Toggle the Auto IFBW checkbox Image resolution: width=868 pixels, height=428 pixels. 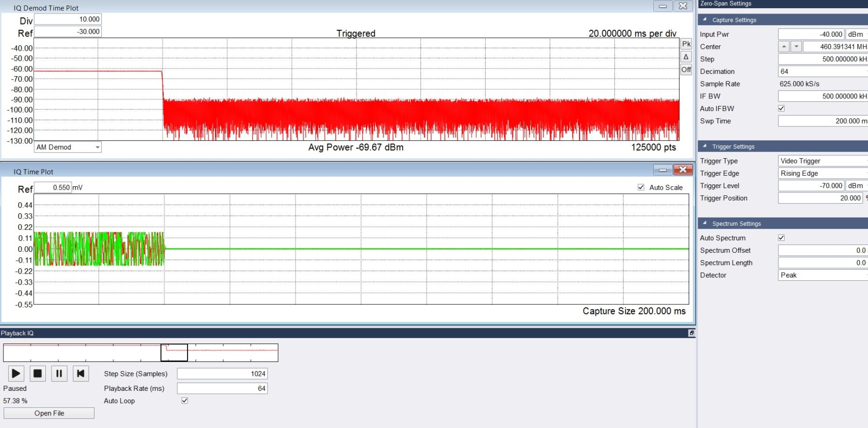[x=781, y=109]
